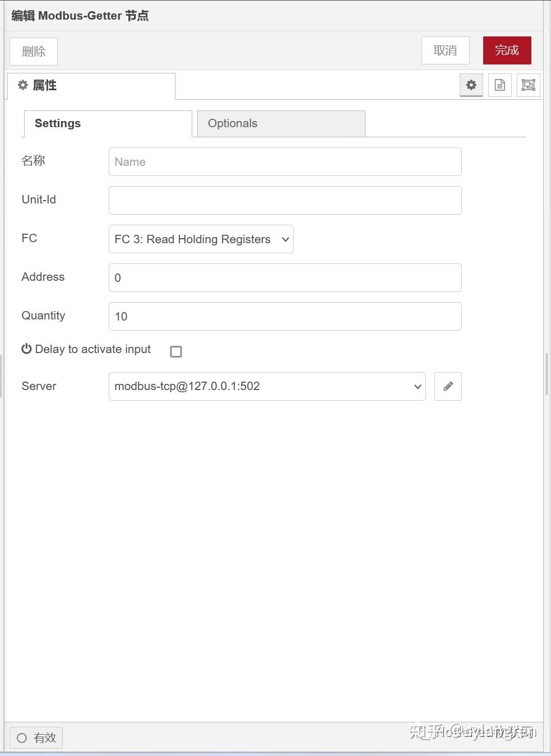Click the node appearance icon
This screenshot has width=551, height=756.
527,85
